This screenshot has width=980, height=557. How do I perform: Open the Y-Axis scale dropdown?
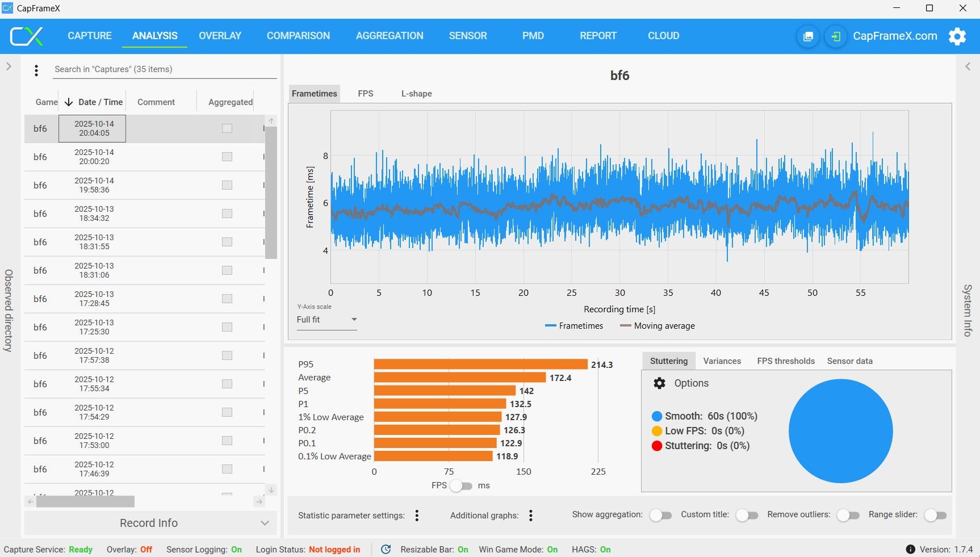(326, 320)
